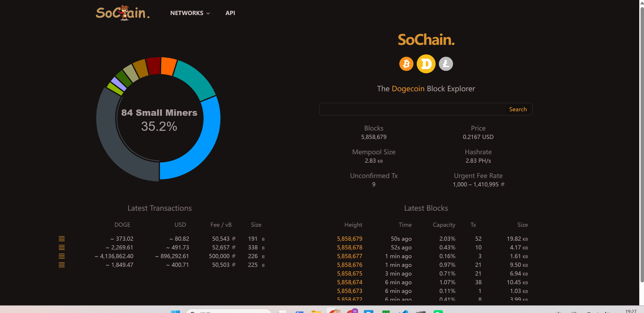This screenshot has width=644, height=313.
Task: Click the 19.82 KB block size cell
Action: (x=517, y=239)
